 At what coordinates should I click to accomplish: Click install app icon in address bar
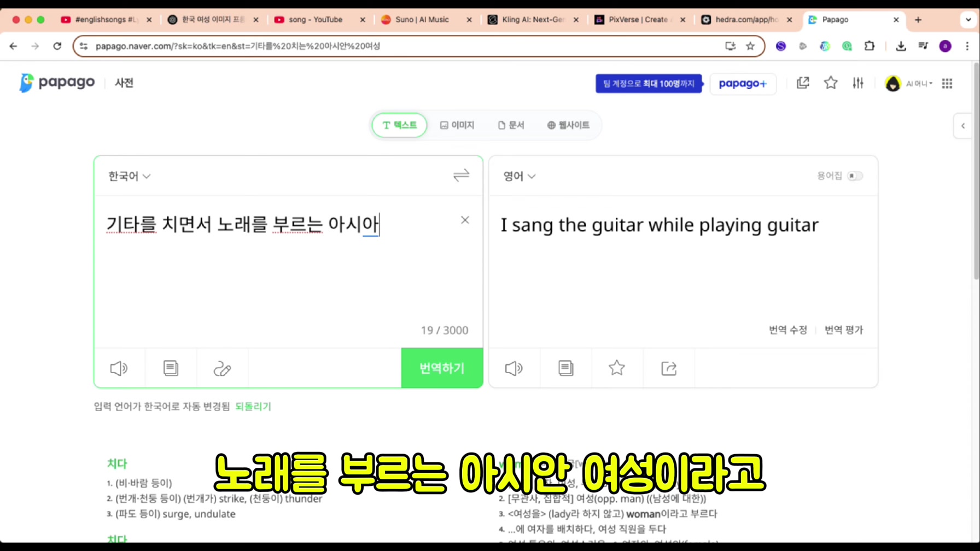(730, 46)
